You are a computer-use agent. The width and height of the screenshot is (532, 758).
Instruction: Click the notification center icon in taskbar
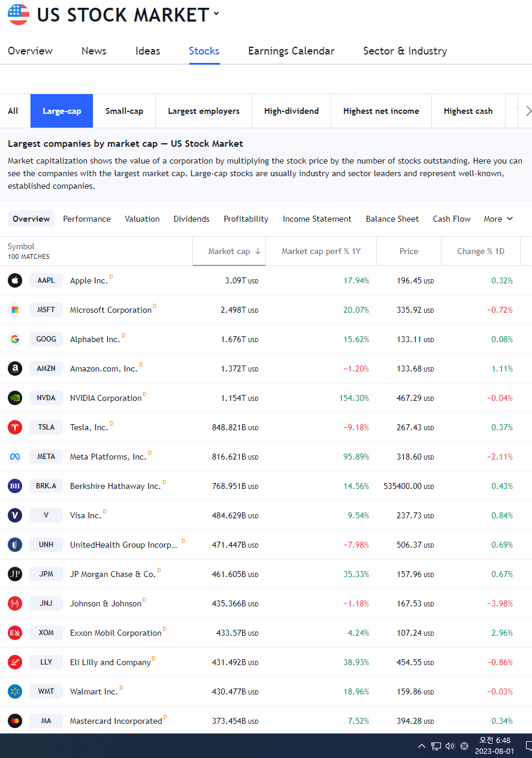(x=528, y=746)
